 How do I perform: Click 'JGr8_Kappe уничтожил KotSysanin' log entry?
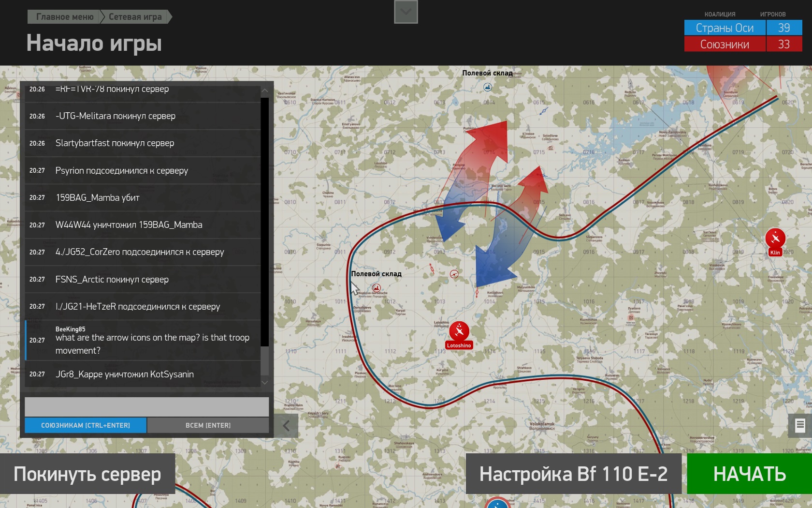tap(143, 374)
